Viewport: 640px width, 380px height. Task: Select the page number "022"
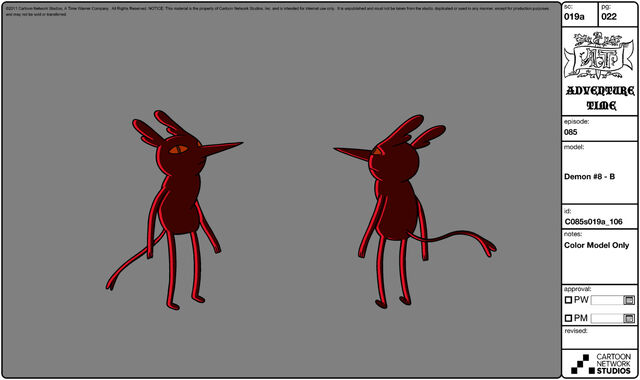609,17
